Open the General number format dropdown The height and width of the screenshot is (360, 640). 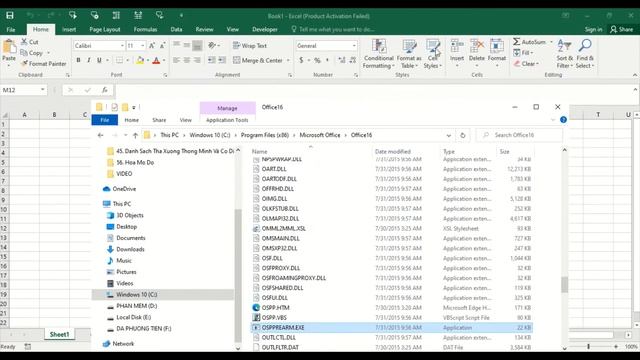[x=354, y=46]
